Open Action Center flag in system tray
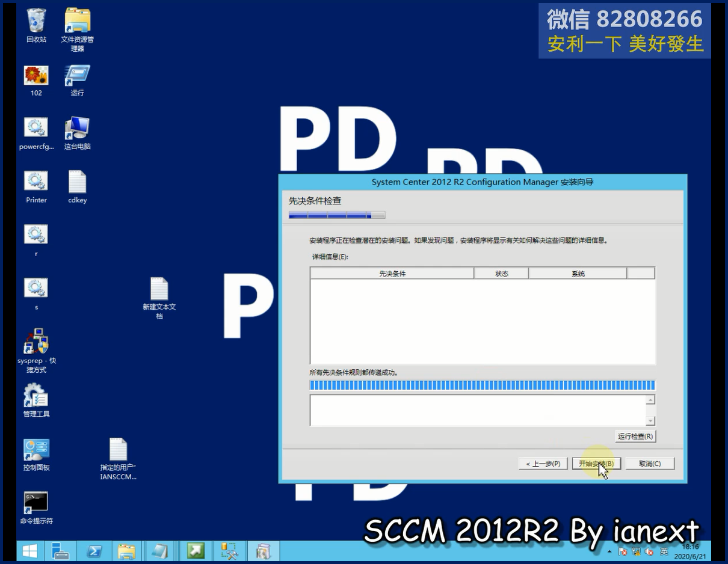Viewport: 728px width, 564px height. point(623,551)
